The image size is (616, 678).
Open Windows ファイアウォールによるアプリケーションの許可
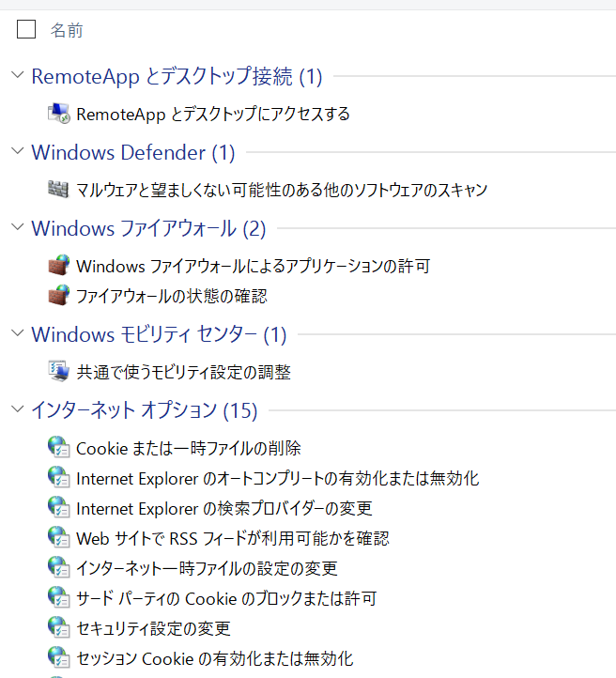pyautogui.click(x=254, y=266)
